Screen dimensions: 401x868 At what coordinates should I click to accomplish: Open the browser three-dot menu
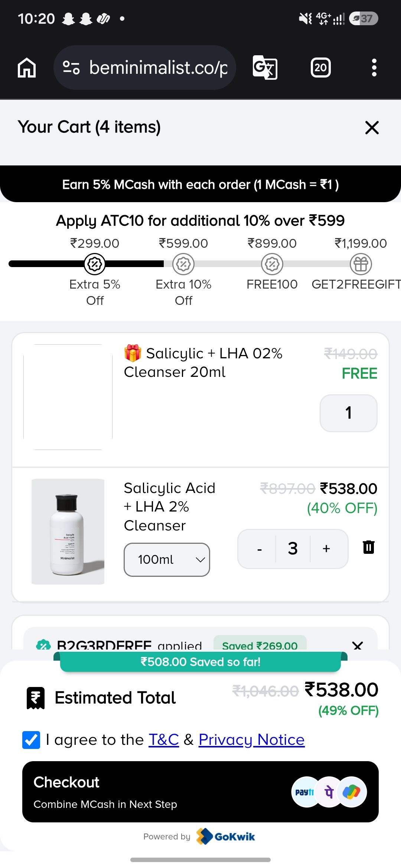click(x=374, y=68)
